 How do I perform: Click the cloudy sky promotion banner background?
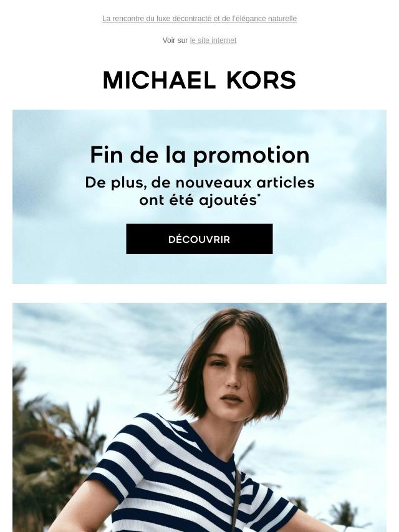199,197
